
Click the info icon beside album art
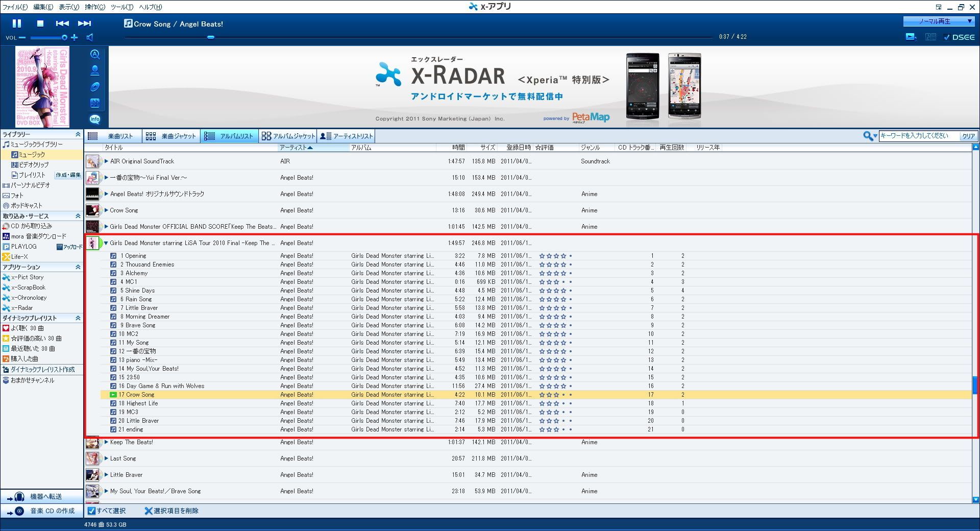95,119
